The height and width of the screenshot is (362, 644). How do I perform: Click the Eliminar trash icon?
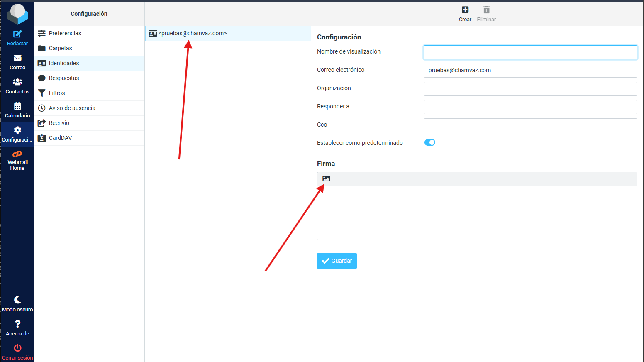click(x=486, y=10)
